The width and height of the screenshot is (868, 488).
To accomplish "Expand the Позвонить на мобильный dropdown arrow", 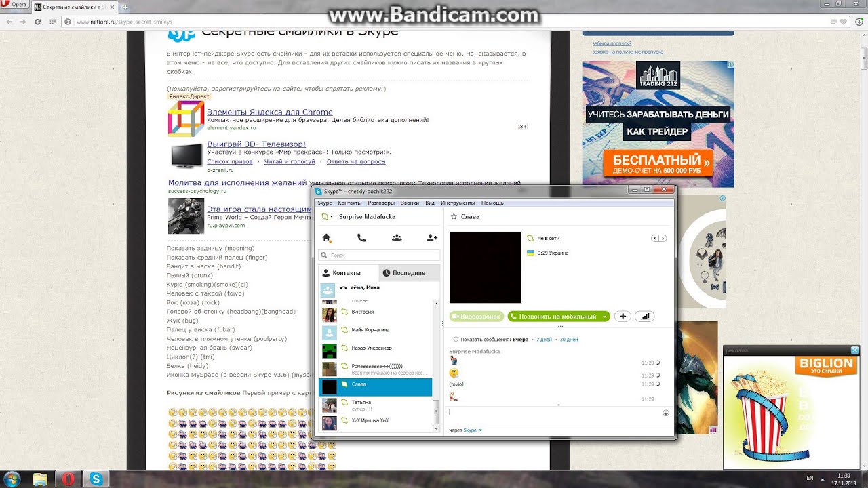I will 604,317.
